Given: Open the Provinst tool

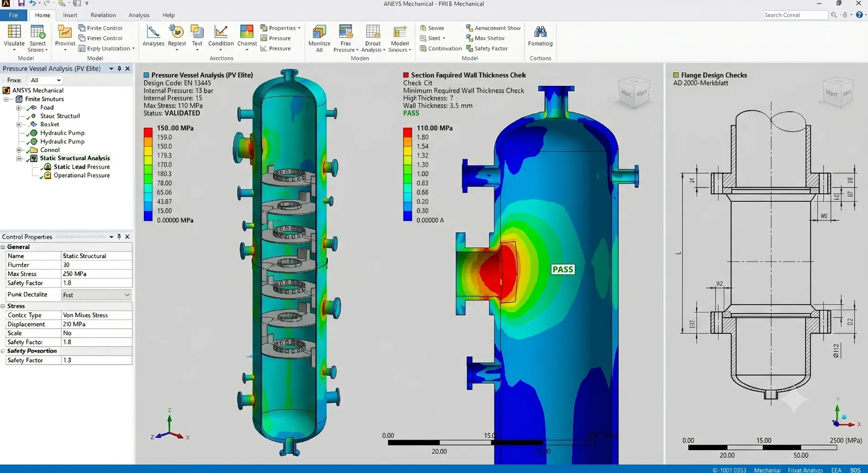Looking at the screenshot, I should 65,38.
